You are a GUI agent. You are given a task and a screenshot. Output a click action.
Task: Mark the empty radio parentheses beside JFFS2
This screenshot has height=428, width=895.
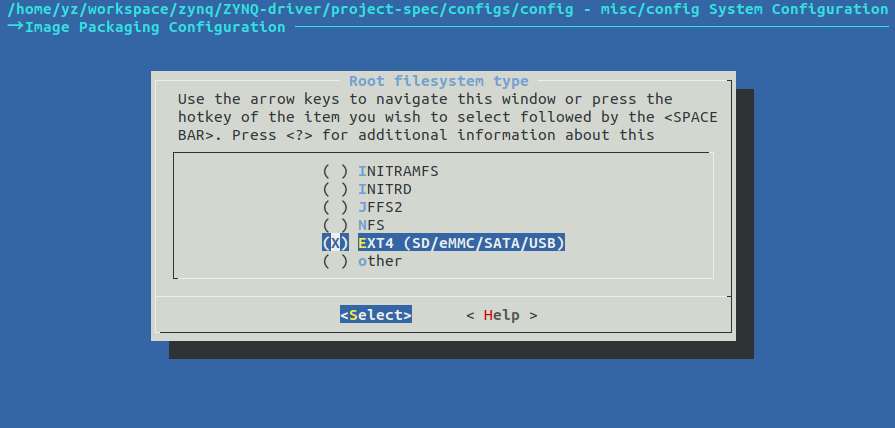[x=335, y=207]
